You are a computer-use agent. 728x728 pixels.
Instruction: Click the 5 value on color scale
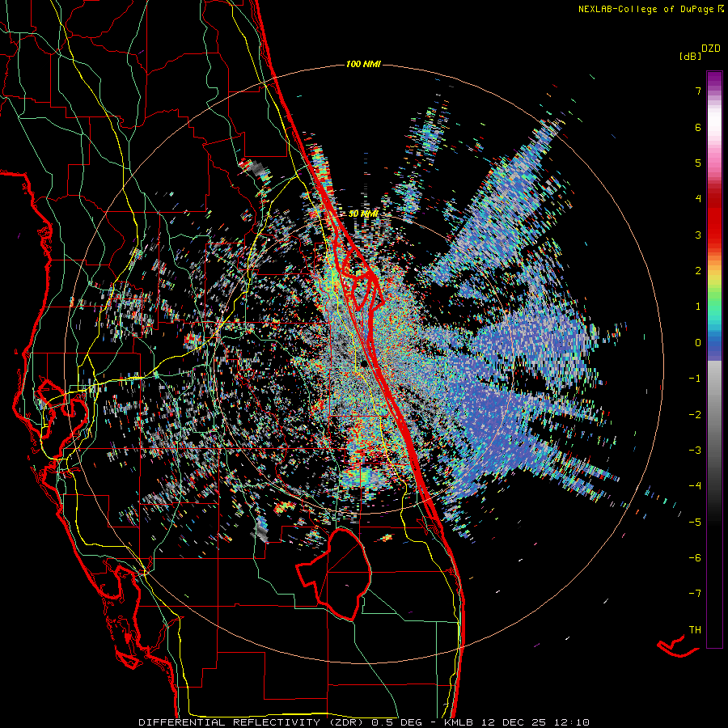[x=698, y=163]
